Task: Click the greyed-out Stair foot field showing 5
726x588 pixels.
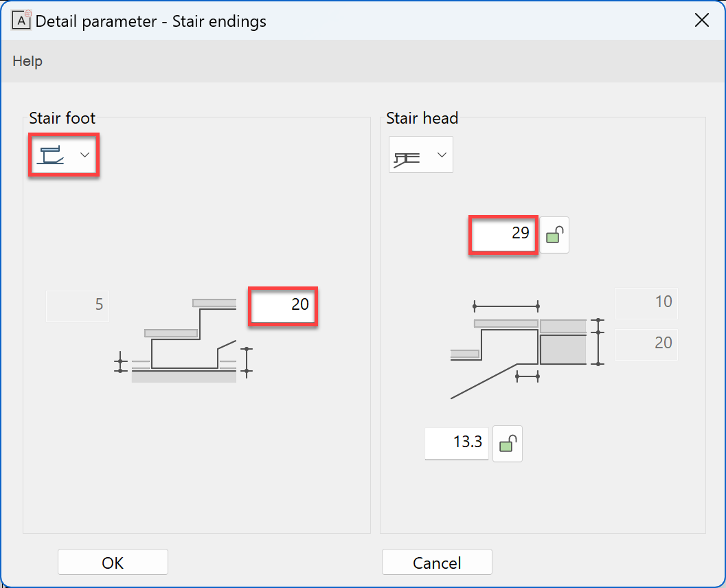Action: 78,304
